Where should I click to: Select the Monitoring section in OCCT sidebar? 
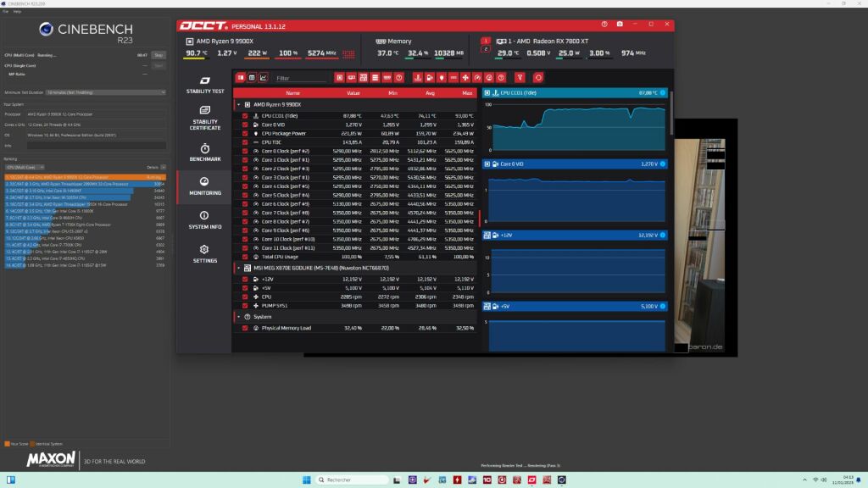coord(205,186)
